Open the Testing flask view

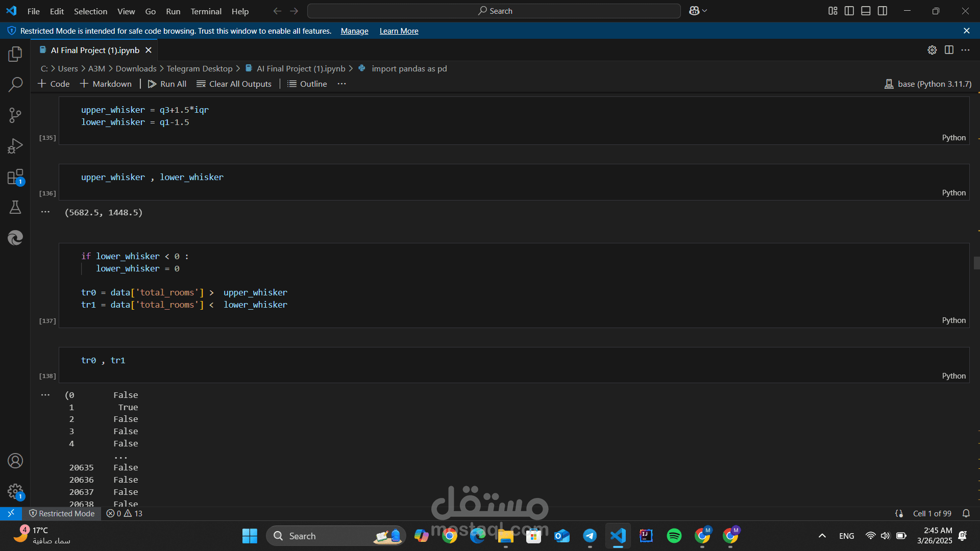[15, 208]
